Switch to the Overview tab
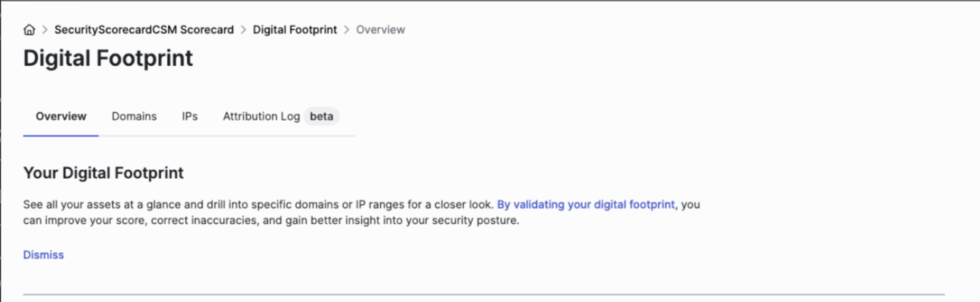The width and height of the screenshot is (980, 302). coord(61,116)
